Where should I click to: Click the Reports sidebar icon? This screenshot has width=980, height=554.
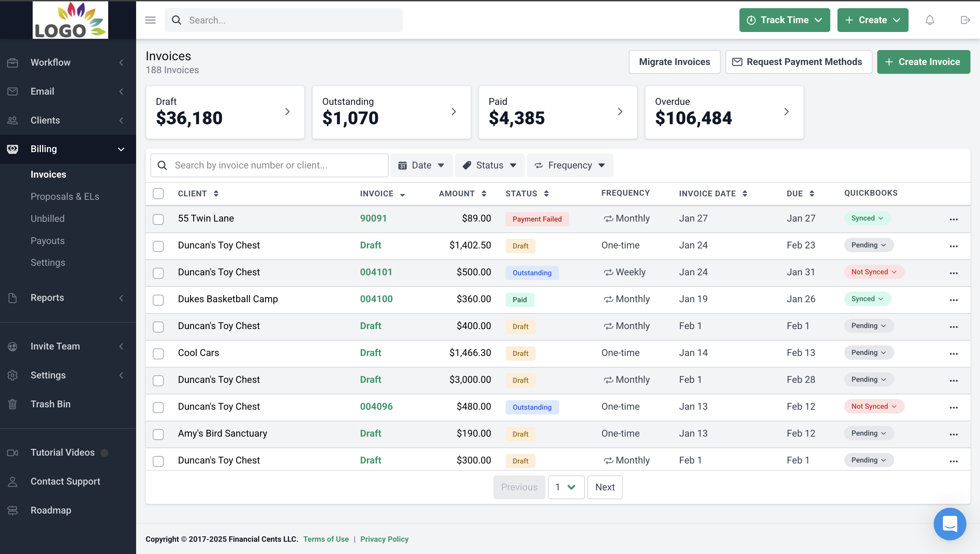pos(13,297)
